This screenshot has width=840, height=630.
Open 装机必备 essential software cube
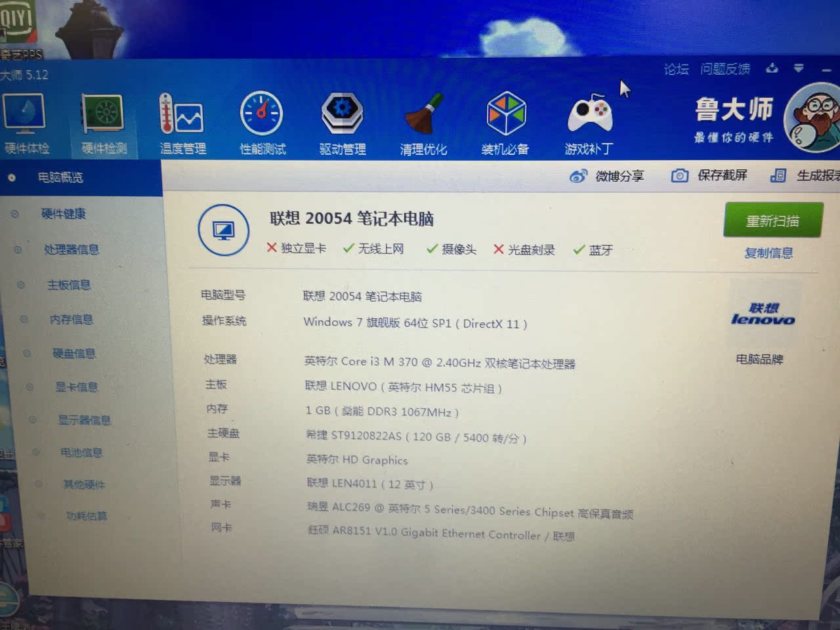(505, 123)
